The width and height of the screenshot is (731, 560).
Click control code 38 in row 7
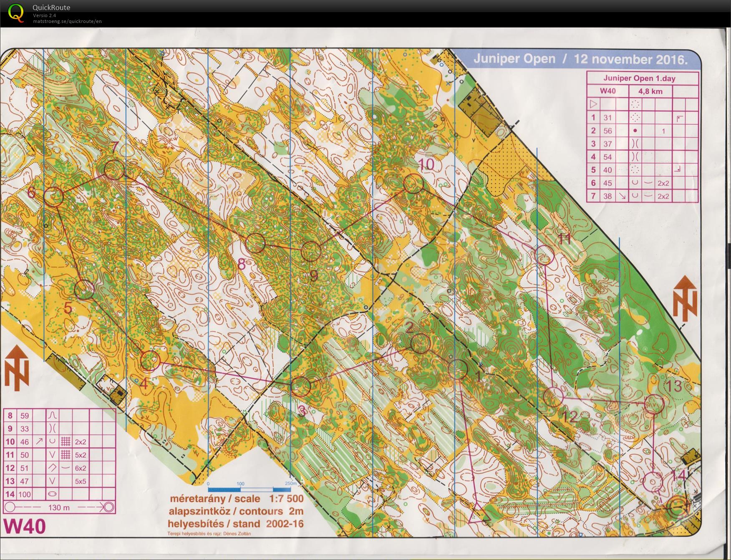click(607, 196)
